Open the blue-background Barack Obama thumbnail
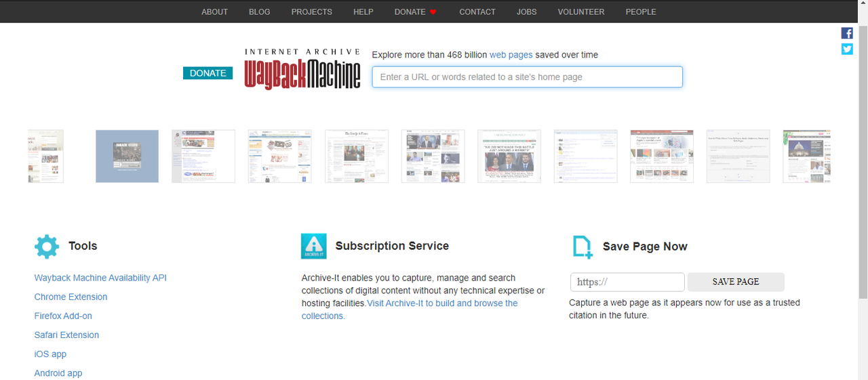Viewport: 868px width, 380px height. [127, 156]
